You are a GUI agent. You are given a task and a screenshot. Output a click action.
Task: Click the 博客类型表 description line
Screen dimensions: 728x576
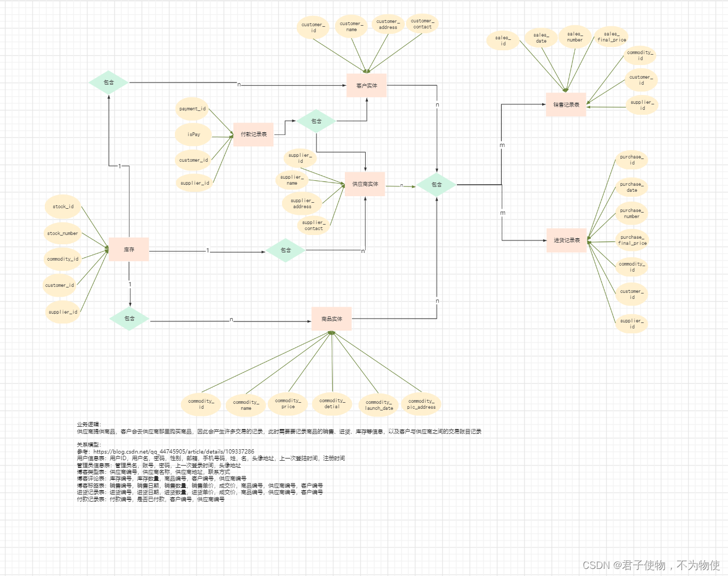tap(153, 472)
